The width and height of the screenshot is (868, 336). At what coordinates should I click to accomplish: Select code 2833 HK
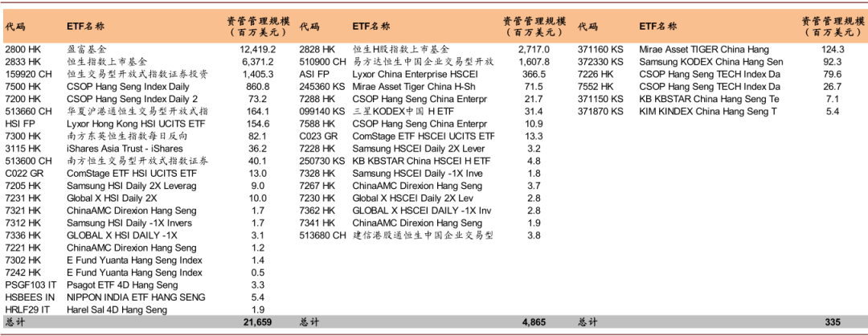click(x=23, y=61)
